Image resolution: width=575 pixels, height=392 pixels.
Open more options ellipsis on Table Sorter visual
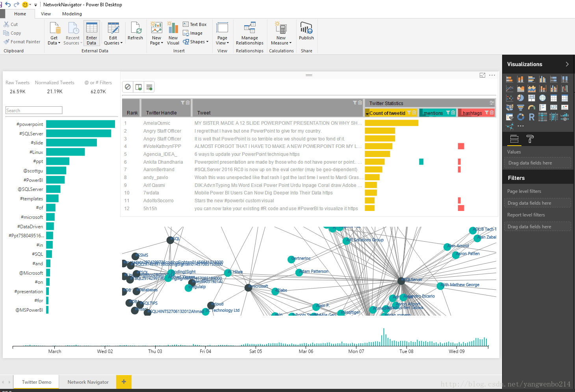(x=492, y=75)
